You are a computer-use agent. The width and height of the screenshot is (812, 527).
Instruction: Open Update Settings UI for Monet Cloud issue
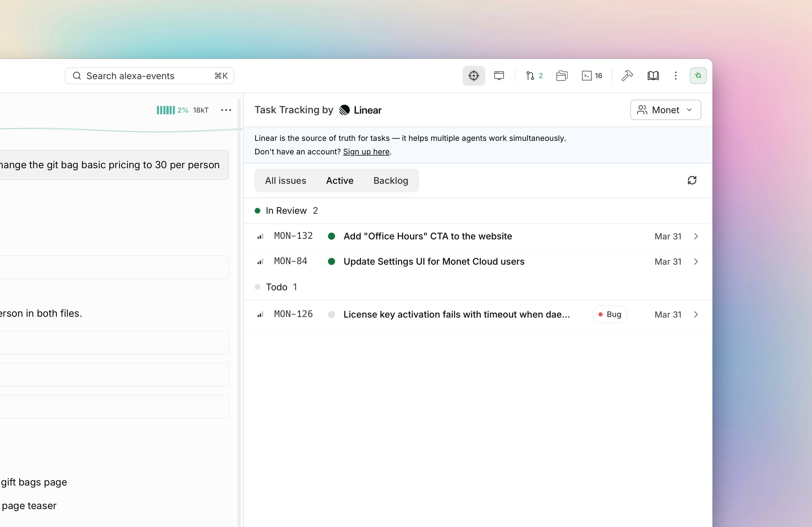tap(434, 261)
